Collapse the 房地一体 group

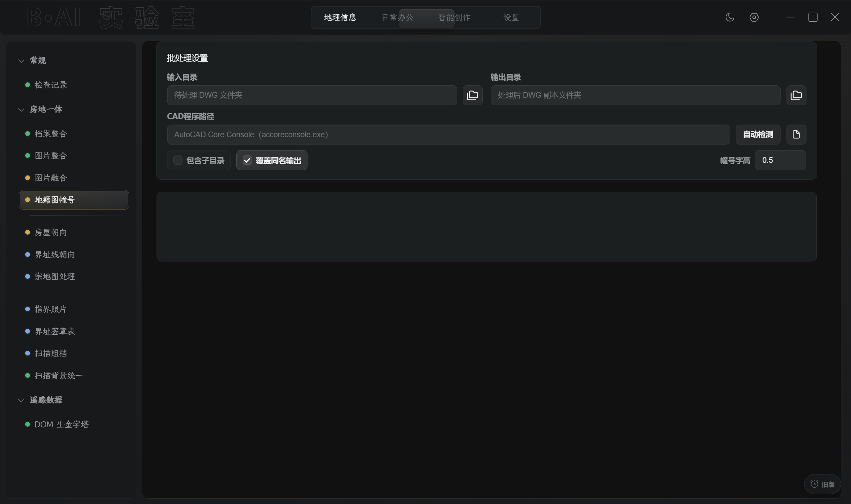tap(21, 110)
